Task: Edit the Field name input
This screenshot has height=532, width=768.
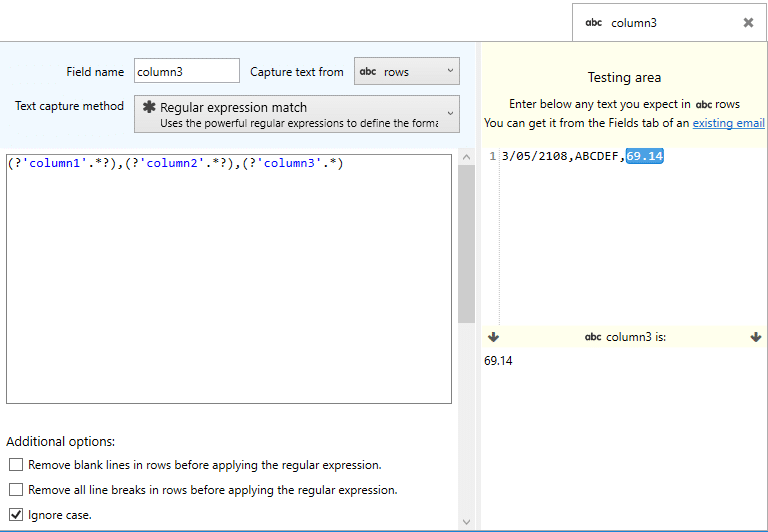Action: tap(187, 71)
